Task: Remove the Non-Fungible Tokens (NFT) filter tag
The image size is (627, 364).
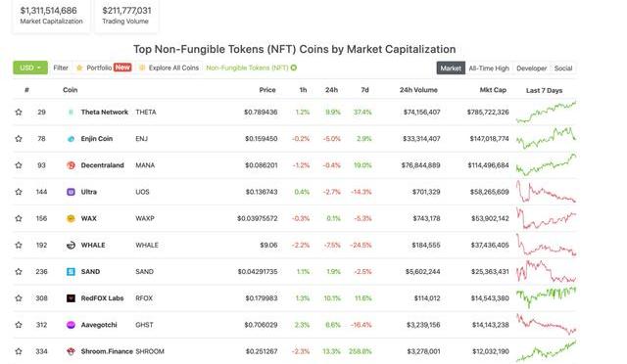Action: point(294,68)
